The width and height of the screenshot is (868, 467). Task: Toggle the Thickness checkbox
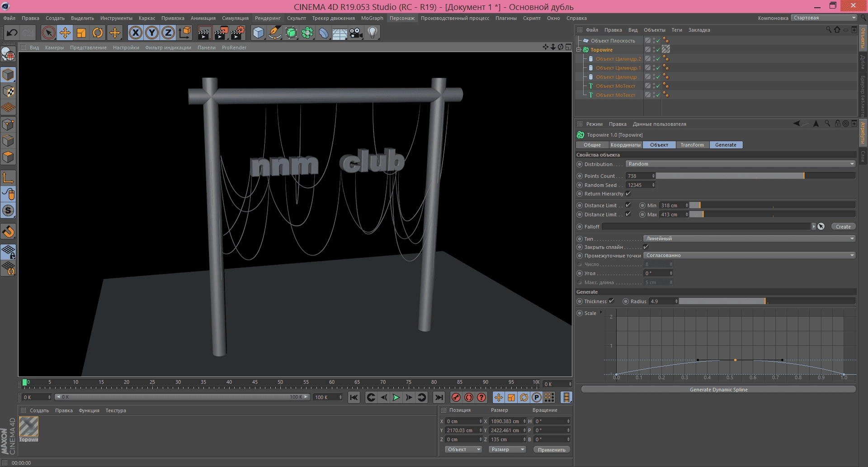pyautogui.click(x=611, y=301)
